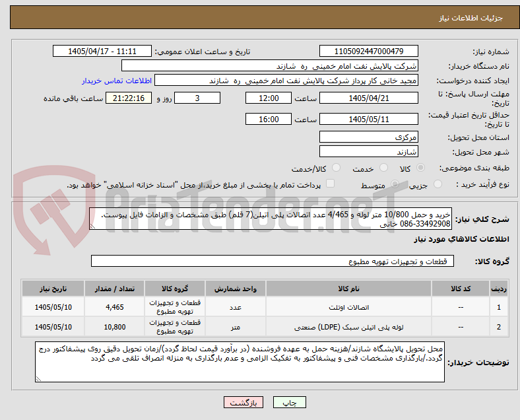Image resolution: width=520 pixels, height=420 pixels.
Task: Click remaining time counter 21:22:16
Action: point(129,98)
